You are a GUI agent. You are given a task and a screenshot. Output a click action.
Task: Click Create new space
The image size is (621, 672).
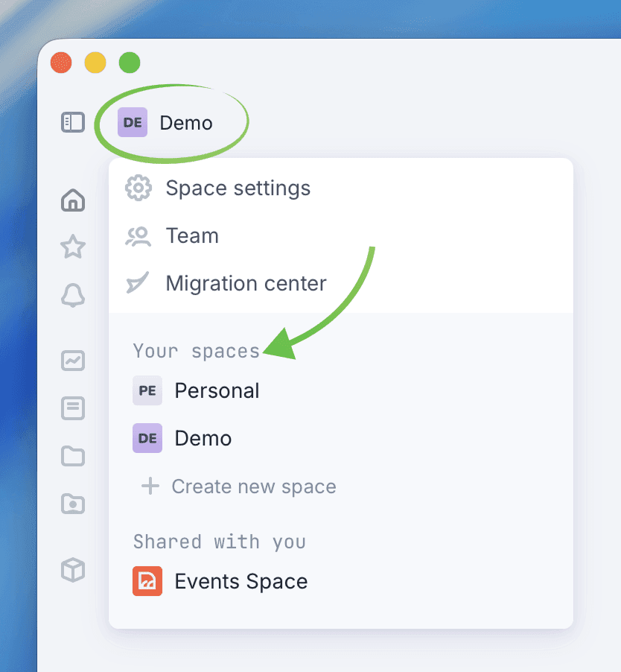click(x=253, y=486)
